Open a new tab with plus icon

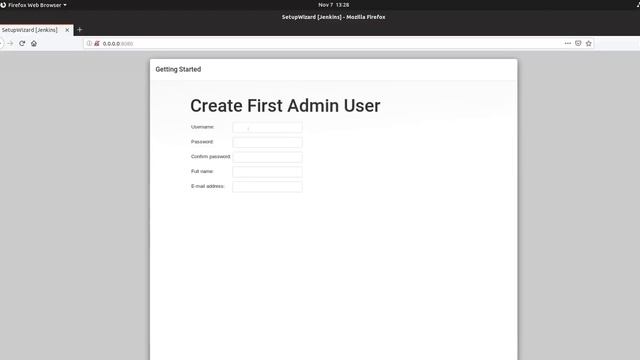(x=80, y=30)
